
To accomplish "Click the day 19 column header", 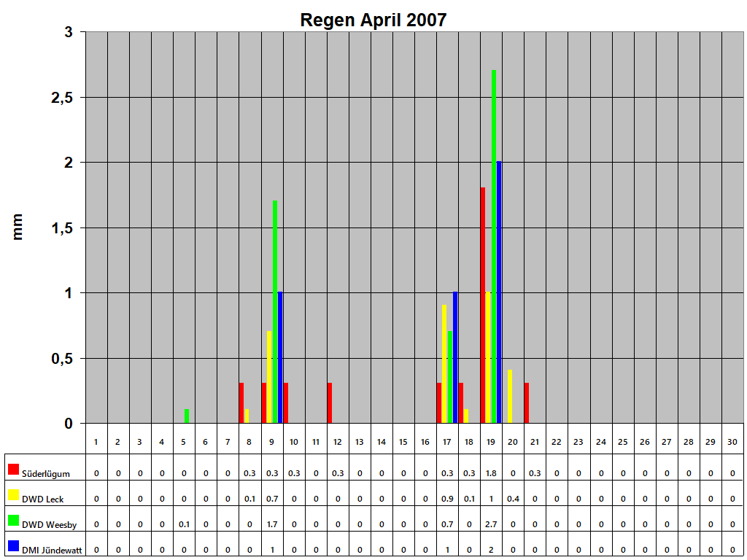I will click(x=490, y=440).
